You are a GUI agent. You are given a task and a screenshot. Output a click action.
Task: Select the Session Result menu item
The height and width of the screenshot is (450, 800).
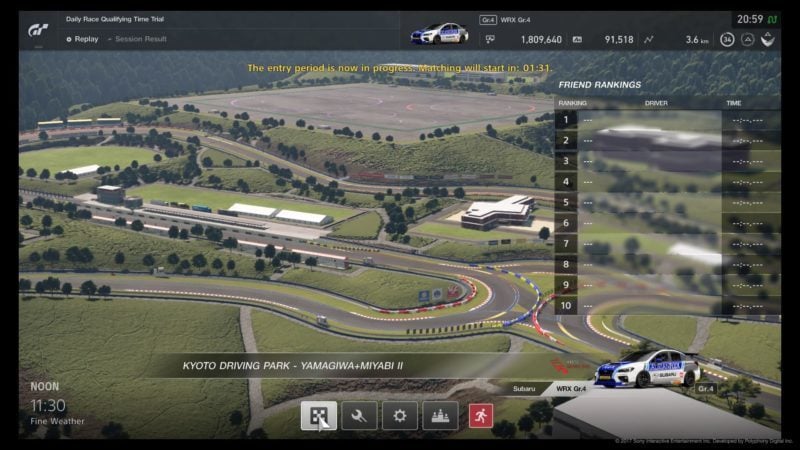pos(137,39)
